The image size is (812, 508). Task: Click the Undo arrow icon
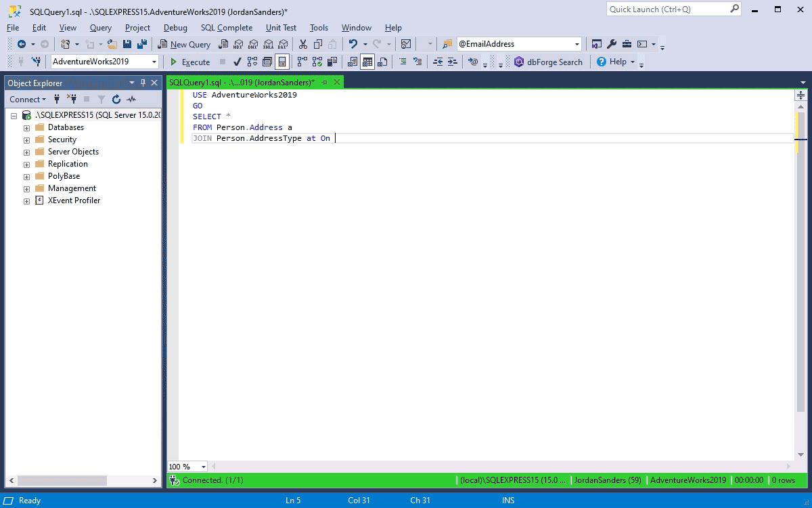[353, 44]
